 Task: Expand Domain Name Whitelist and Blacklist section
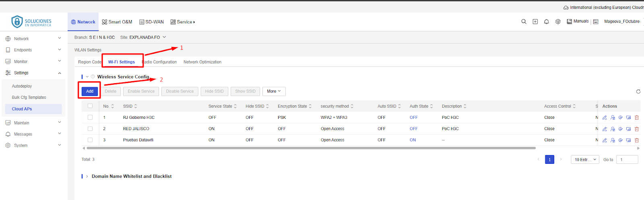[87, 176]
